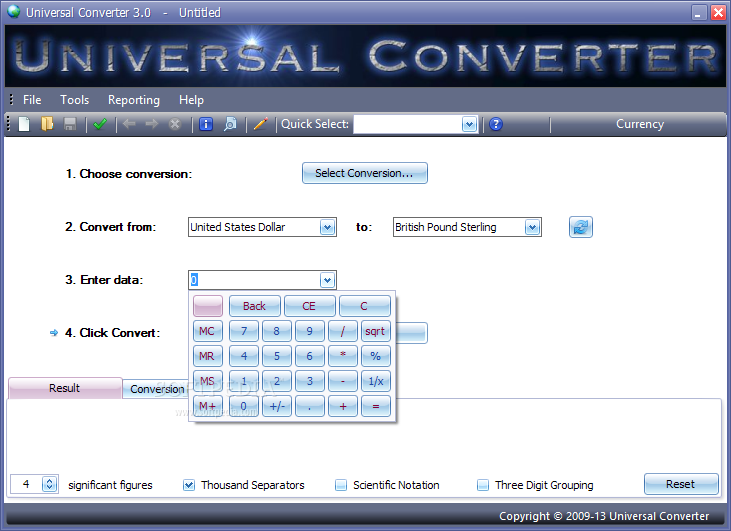The height and width of the screenshot is (531, 731).
Task: Click the calculator MC memory clear button
Action: click(207, 331)
